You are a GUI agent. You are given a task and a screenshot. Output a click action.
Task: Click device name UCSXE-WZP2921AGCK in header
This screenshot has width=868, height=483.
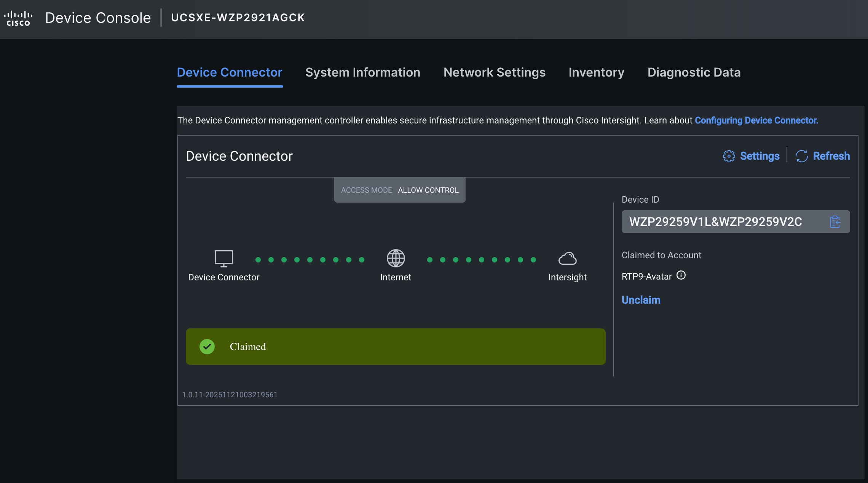tap(238, 18)
